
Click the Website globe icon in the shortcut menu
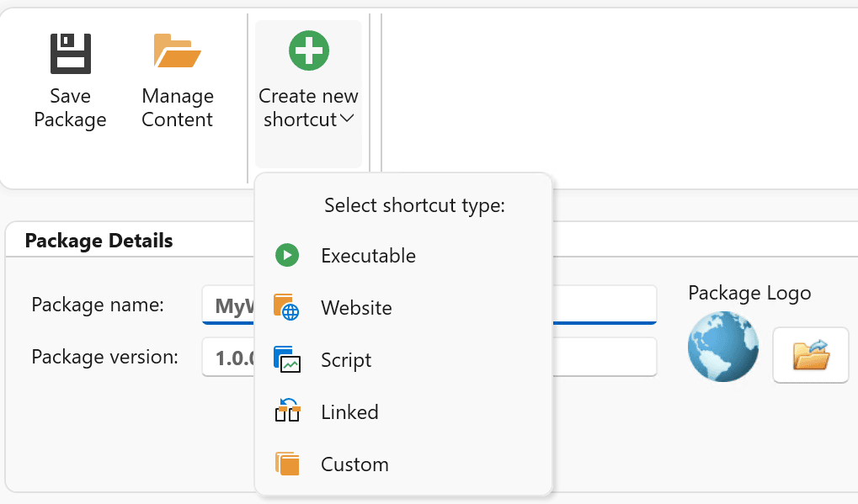pos(287,307)
